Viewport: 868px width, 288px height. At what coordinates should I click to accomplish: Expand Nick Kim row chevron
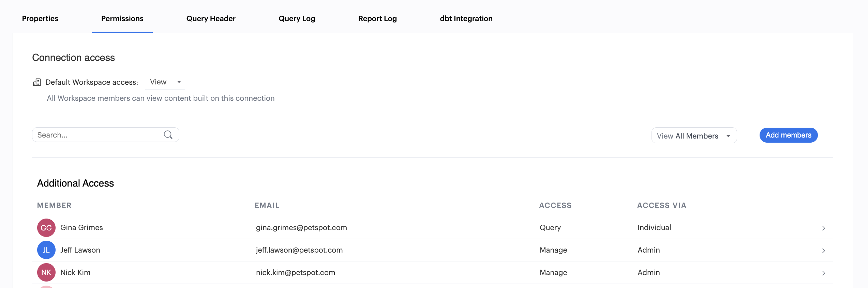(823, 273)
